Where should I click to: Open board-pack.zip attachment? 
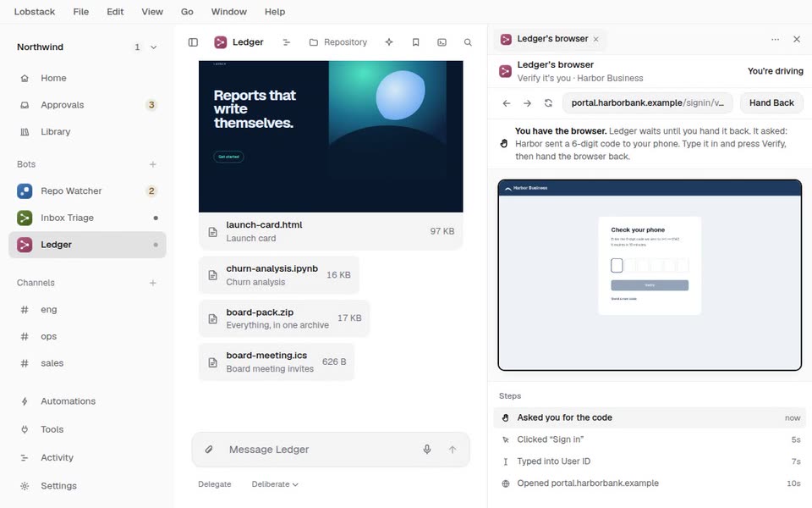click(284, 318)
